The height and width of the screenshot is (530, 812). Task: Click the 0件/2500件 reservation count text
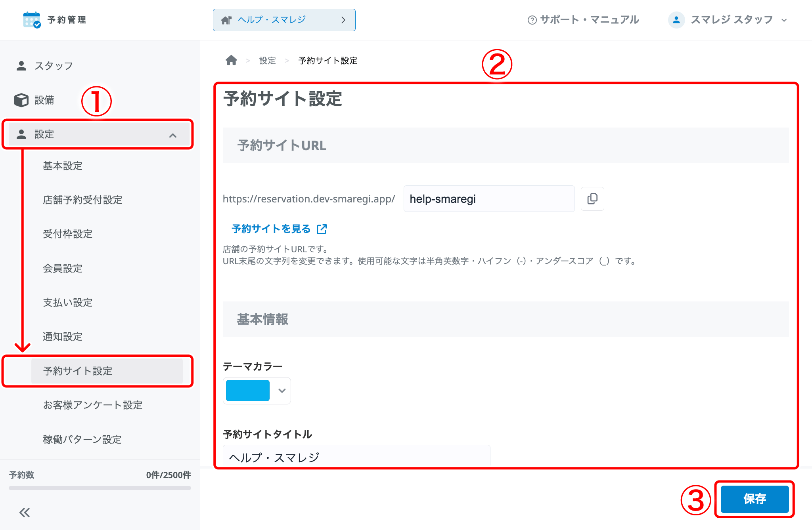click(169, 475)
